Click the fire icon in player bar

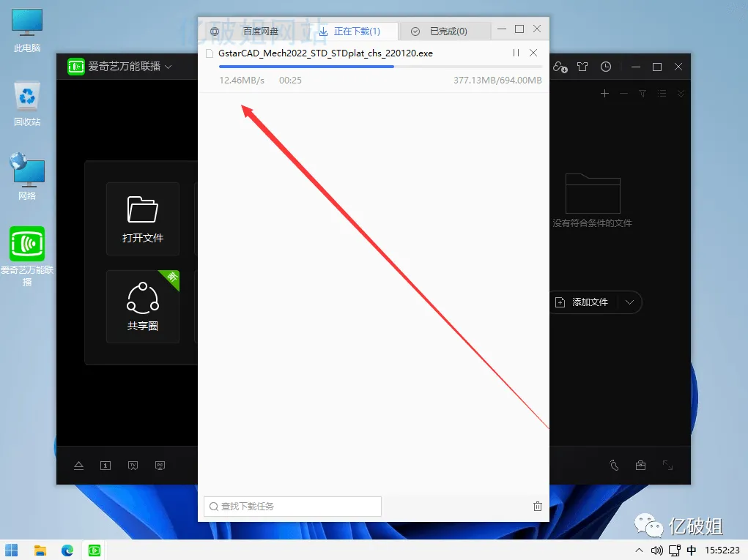point(614,465)
